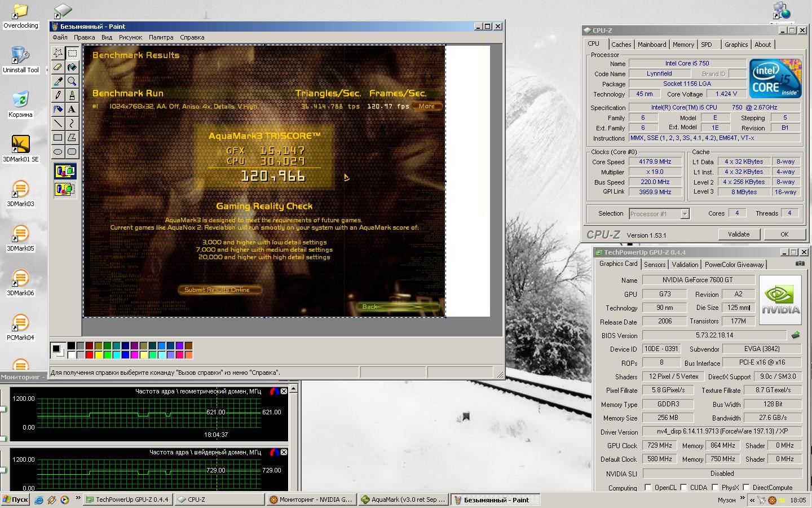Pick the Eraser tool in Paint
The width and height of the screenshot is (812, 508).
[58, 67]
